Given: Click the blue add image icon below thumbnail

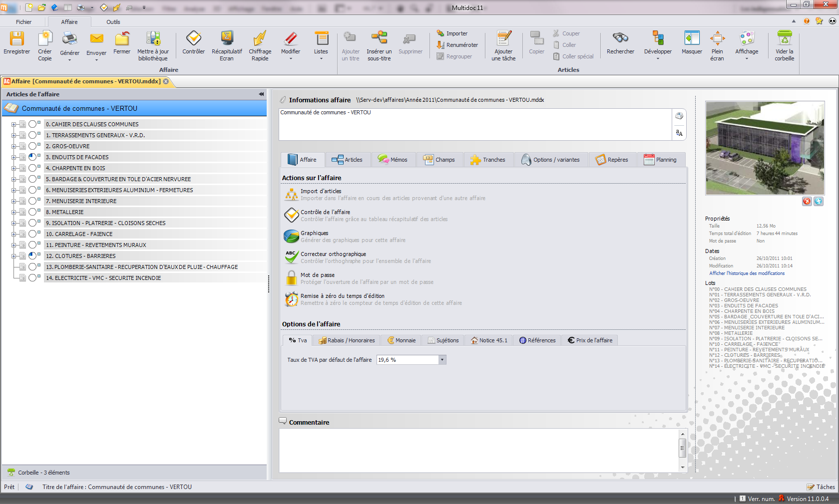Looking at the screenshot, I should pyautogui.click(x=818, y=201).
